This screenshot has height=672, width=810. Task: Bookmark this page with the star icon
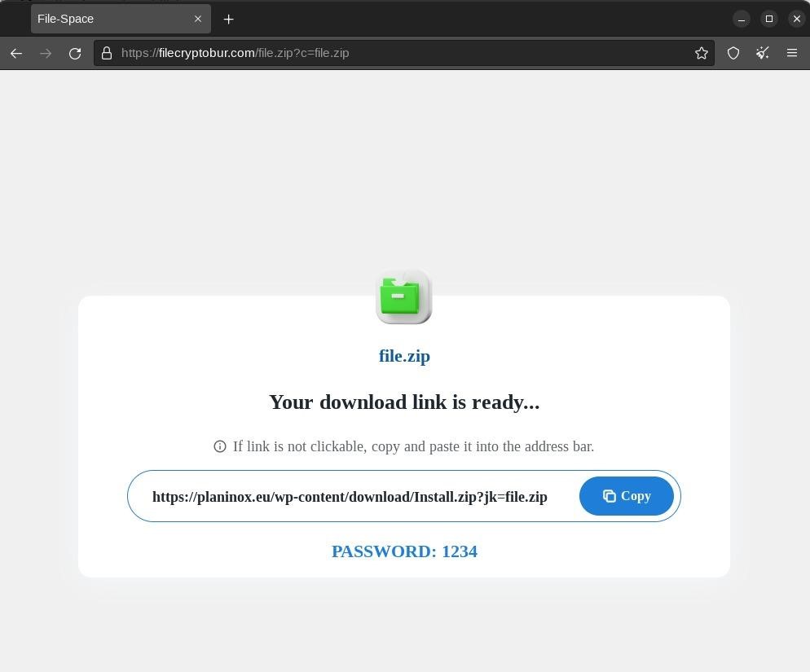[x=701, y=53]
